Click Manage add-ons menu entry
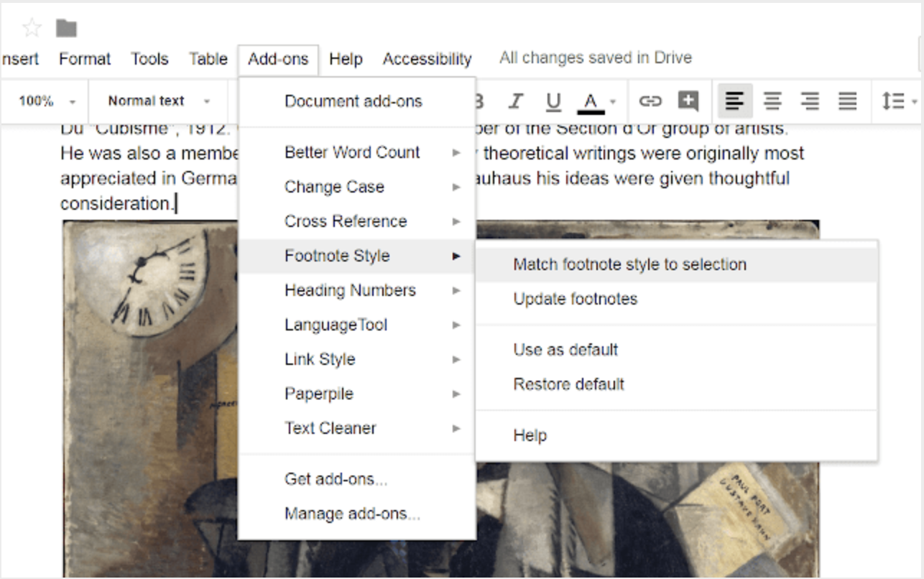The width and height of the screenshot is (924, 579). (x=352, y=514)
